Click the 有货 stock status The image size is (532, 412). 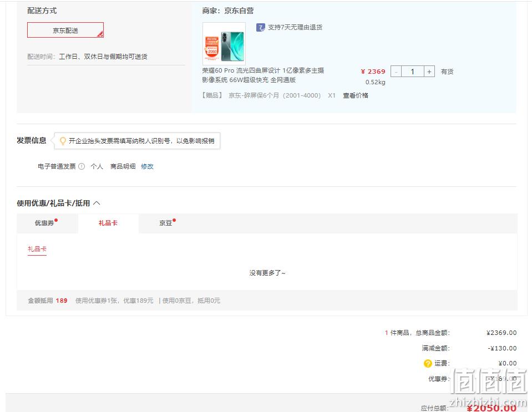coord(447,72)
